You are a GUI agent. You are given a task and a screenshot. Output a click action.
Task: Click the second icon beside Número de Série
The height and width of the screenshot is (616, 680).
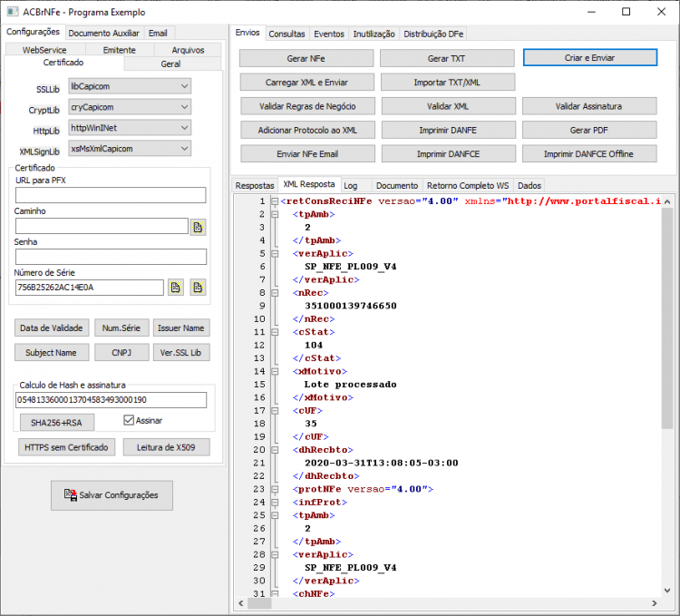tap(198, 288)
